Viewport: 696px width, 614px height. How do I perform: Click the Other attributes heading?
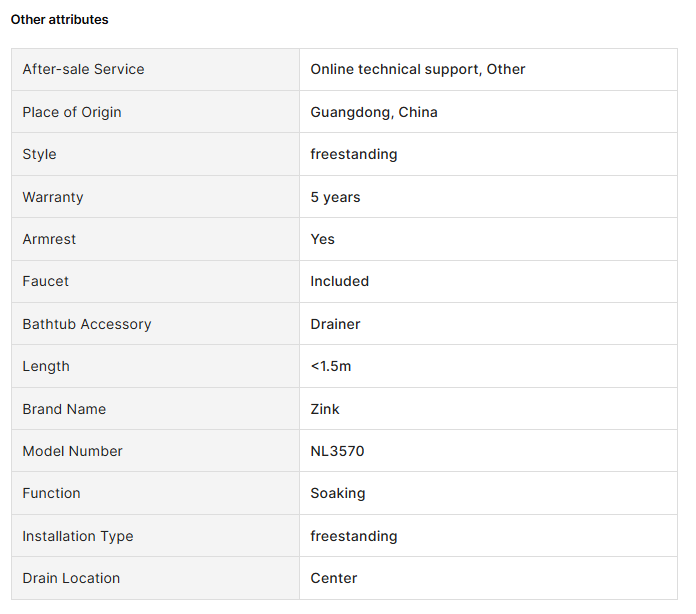pyautogui.click(x=59, y=20)
